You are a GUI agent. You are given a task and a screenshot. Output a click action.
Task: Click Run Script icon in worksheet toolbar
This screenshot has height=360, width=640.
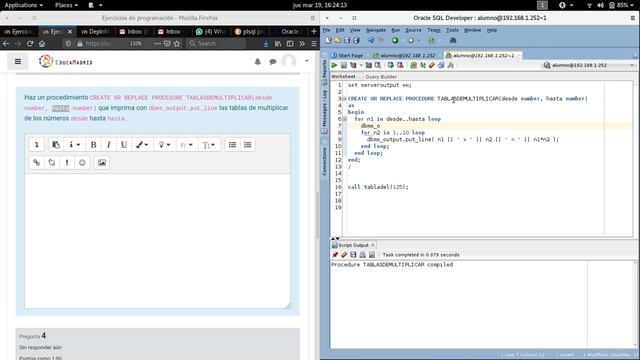coord(344,65)
